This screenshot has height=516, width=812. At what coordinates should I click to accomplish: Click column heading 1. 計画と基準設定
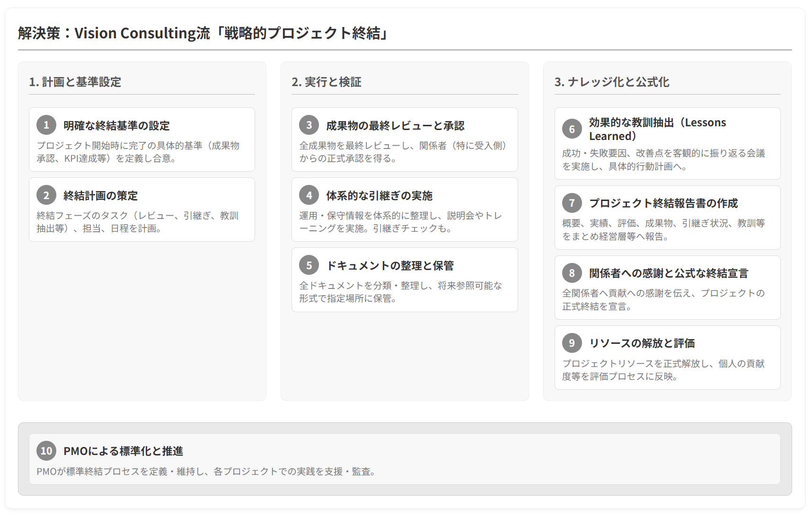(75, 82)
